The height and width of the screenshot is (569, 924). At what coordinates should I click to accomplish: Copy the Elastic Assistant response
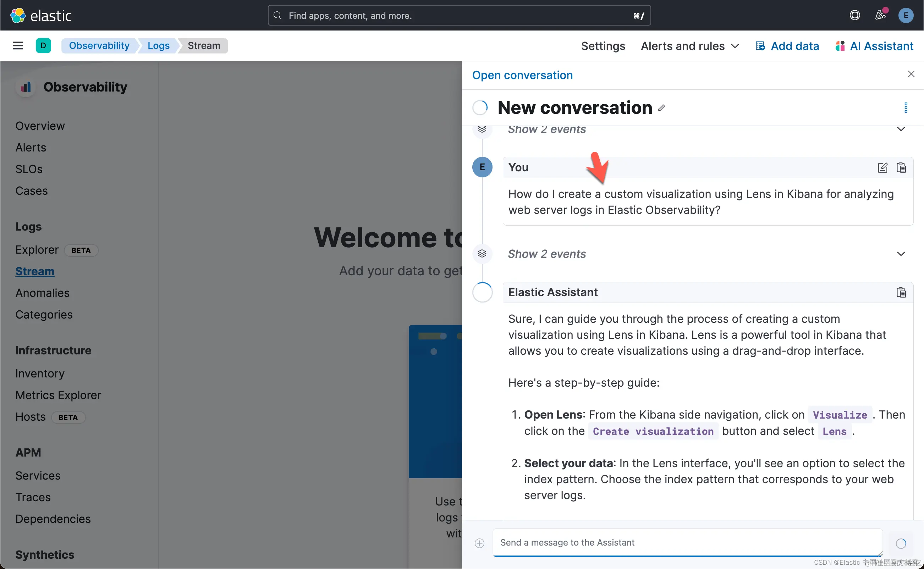901,292
